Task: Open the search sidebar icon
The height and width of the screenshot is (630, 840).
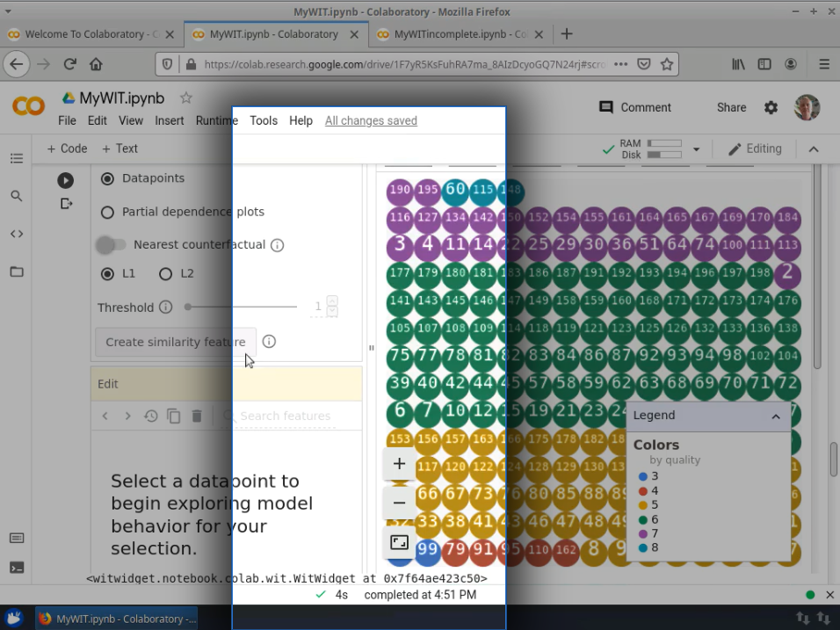Action: click(x=17, y=196)
